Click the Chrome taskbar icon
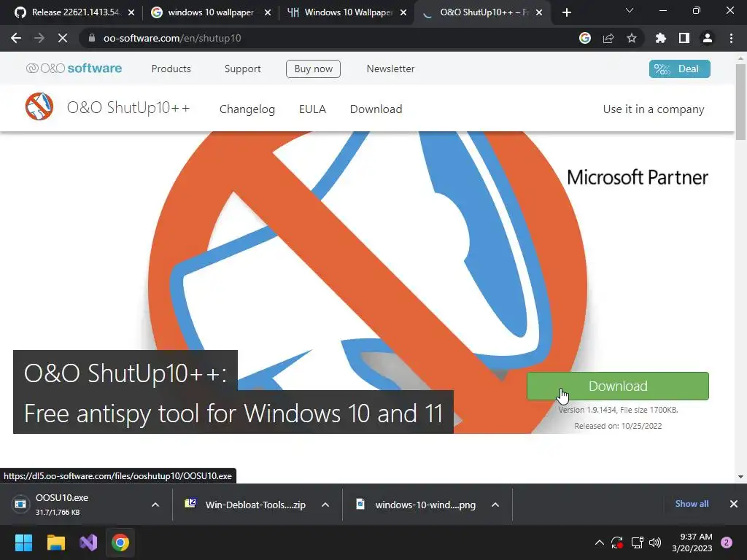This screenshot has height=560, width=747. (120, 542)
